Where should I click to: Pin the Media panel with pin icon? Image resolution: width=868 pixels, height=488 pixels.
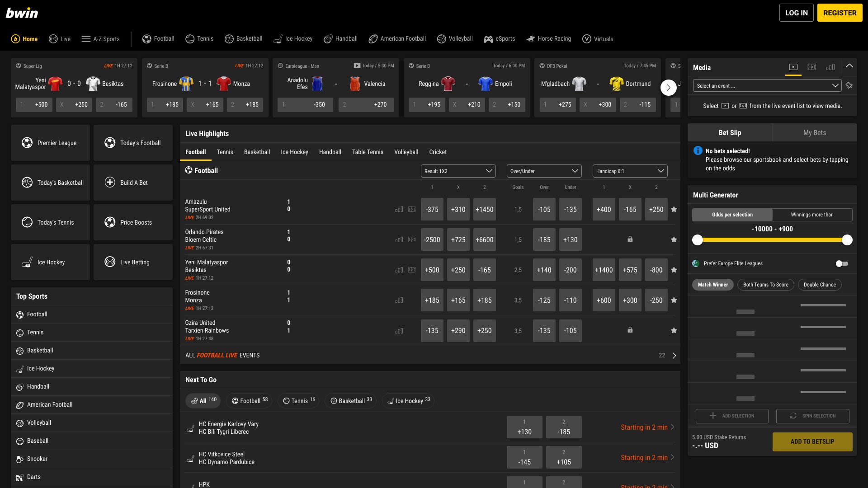point(849,85)
